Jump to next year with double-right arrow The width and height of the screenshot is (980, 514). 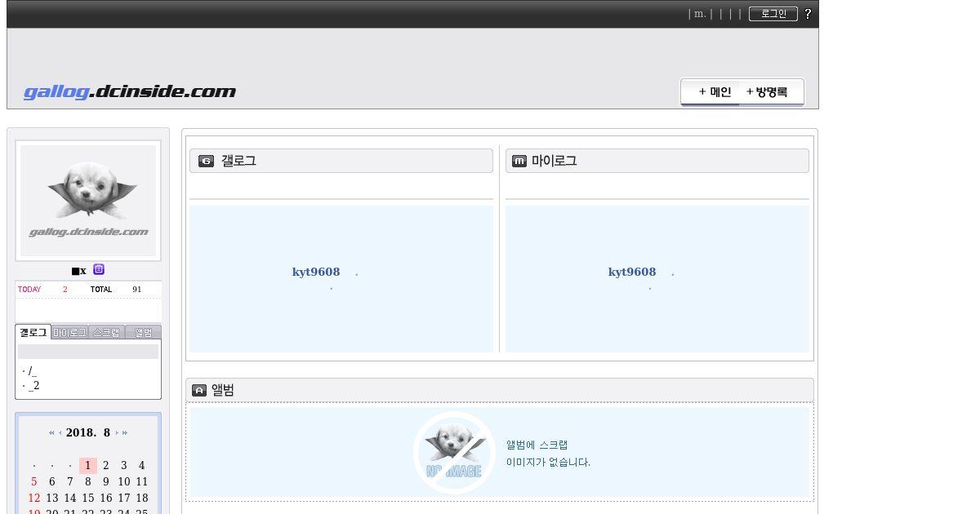[x=125, y=433]
